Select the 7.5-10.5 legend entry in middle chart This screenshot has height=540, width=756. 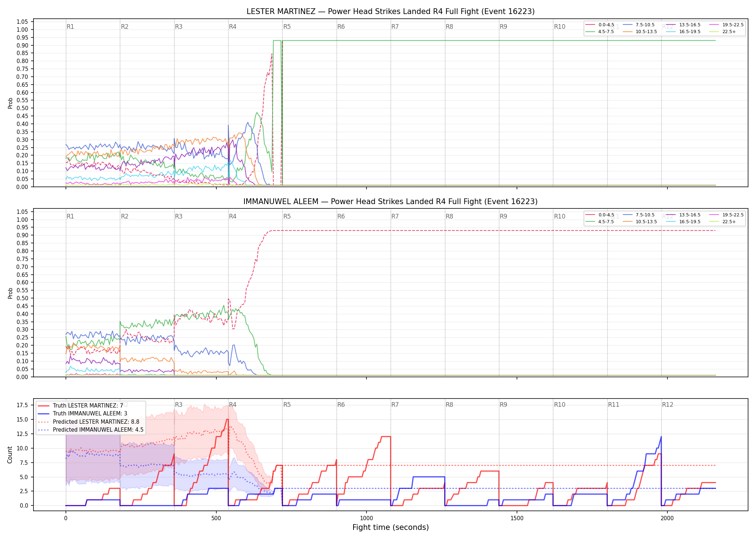click(639, 215)
